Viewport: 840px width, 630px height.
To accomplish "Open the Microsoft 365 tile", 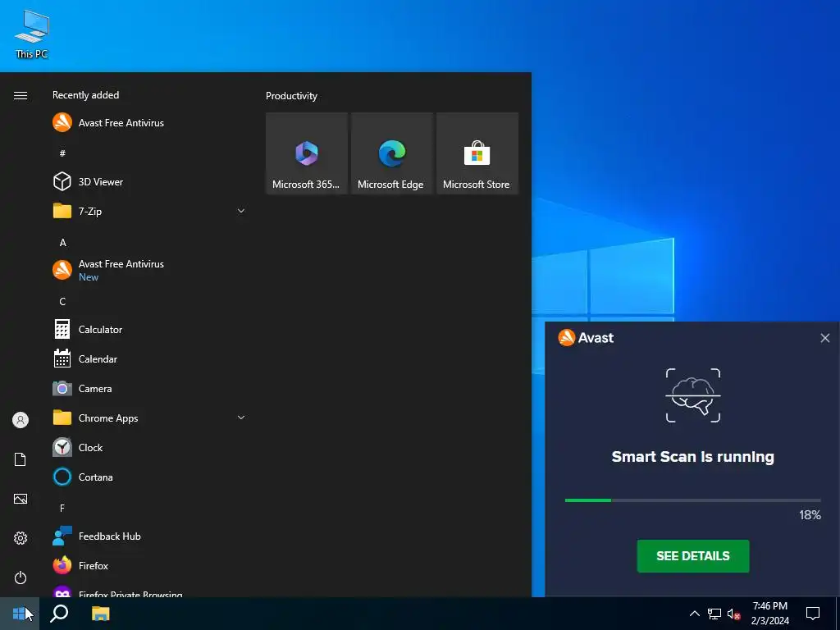I will pos(307,153).
